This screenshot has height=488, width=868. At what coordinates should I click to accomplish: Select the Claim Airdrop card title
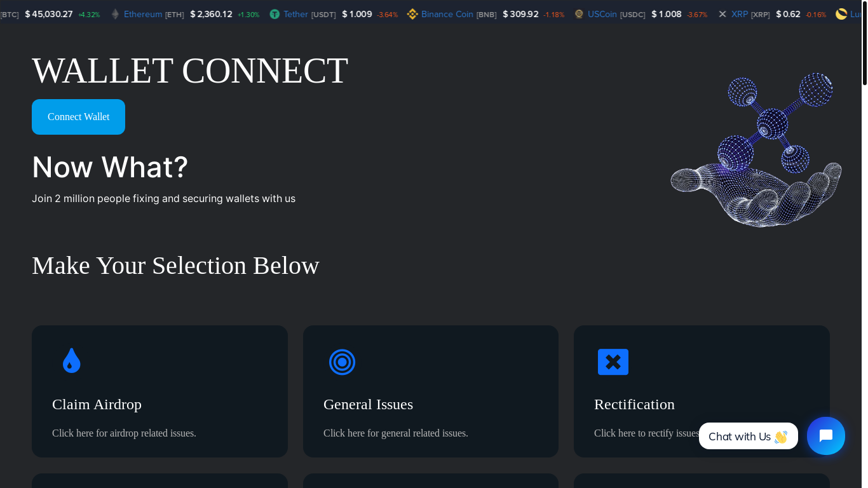[x=97, y=404]
